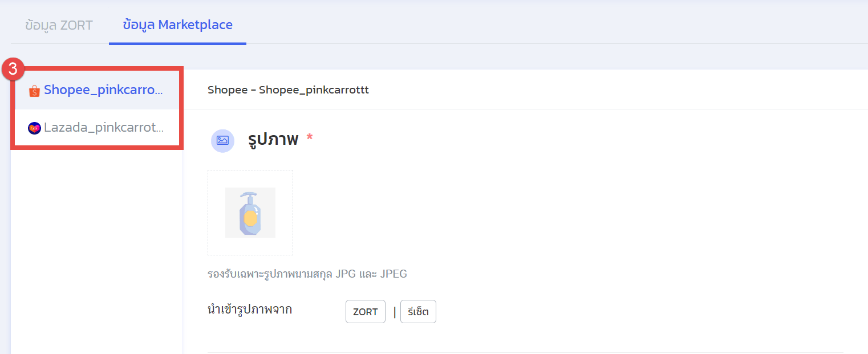
Task: Select Shopee_pinkcarro... store in the sidebar
Action: click(x=98, y=90)
